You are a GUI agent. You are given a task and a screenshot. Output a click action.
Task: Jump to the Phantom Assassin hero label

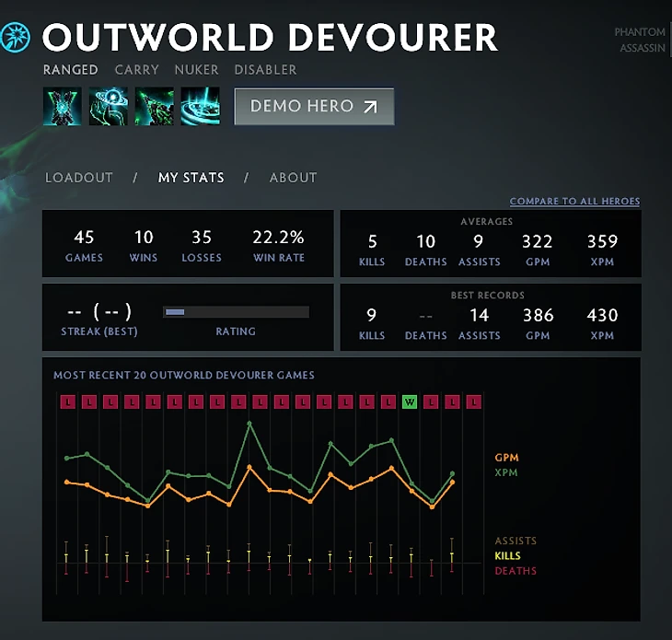coord(640,40)
